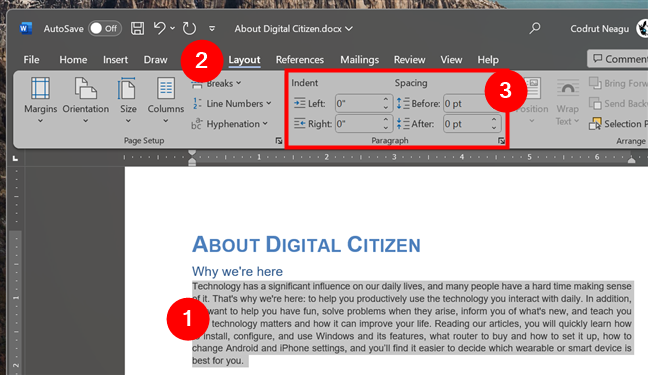Viewport: 648px width, 375px height.
Task: Switch to the References tab
Action: click(x=300, y=60)
